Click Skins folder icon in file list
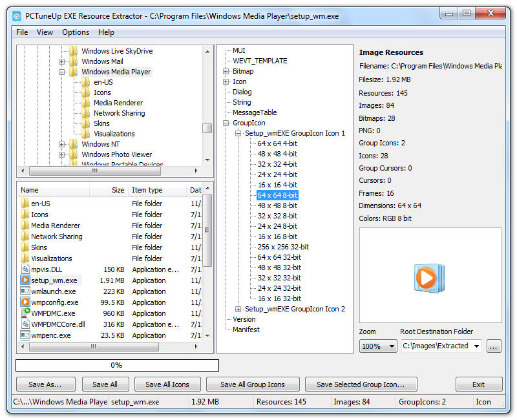Image resolution: width=517 pixels, height=420 pixels. [25, 247]
